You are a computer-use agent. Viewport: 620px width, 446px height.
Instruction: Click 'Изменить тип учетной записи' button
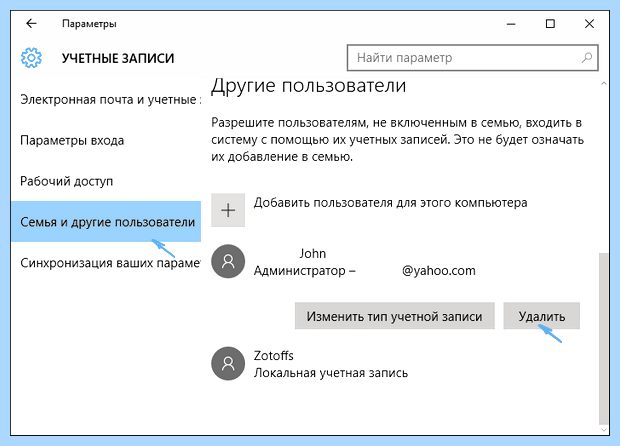coord(395,316)
